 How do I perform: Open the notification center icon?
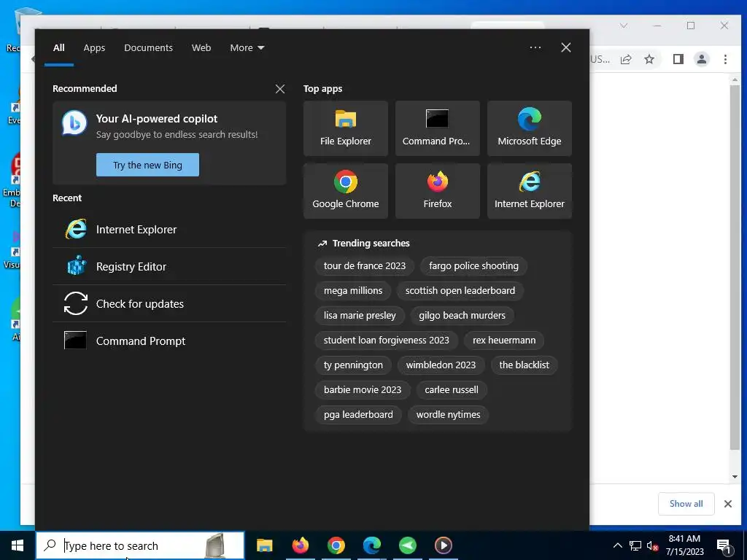click(x=724, y=545)
